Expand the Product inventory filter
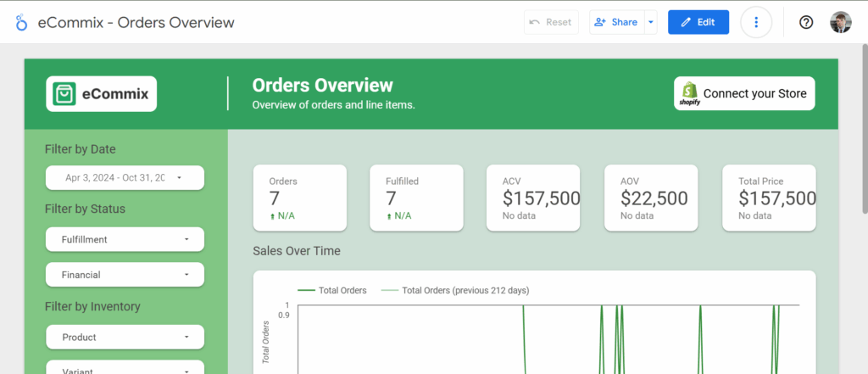Image resolution: width=868 pixels, height=374 pixels. click(125, 337)
